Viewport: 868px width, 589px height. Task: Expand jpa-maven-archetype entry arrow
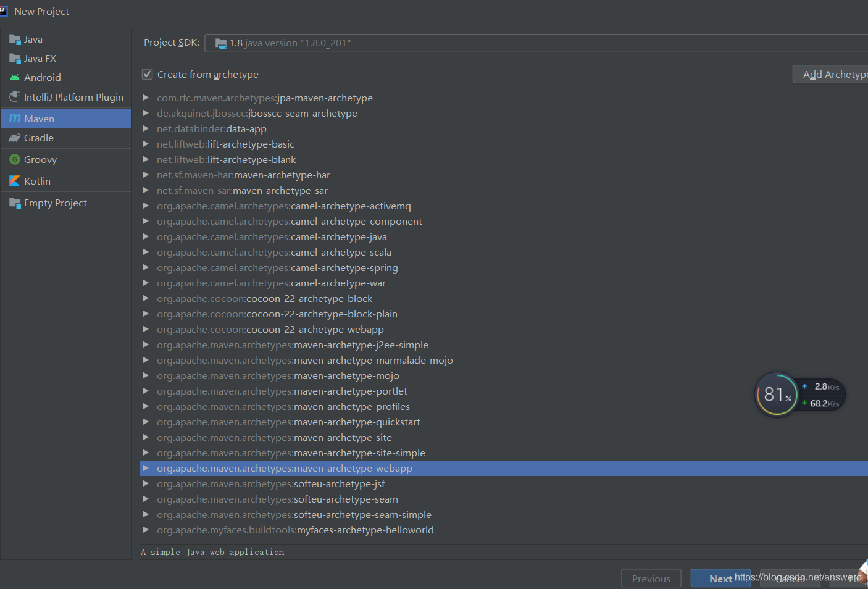(146, 98)
